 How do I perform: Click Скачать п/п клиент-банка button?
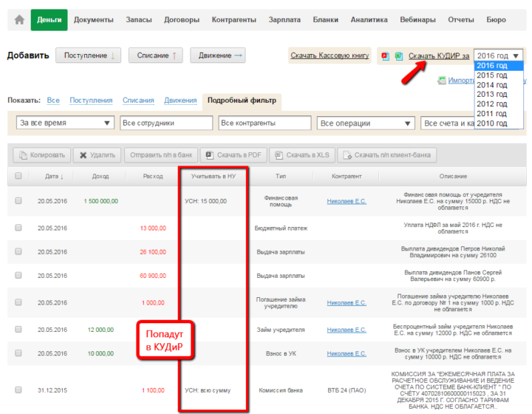click(x=389, y=155)
